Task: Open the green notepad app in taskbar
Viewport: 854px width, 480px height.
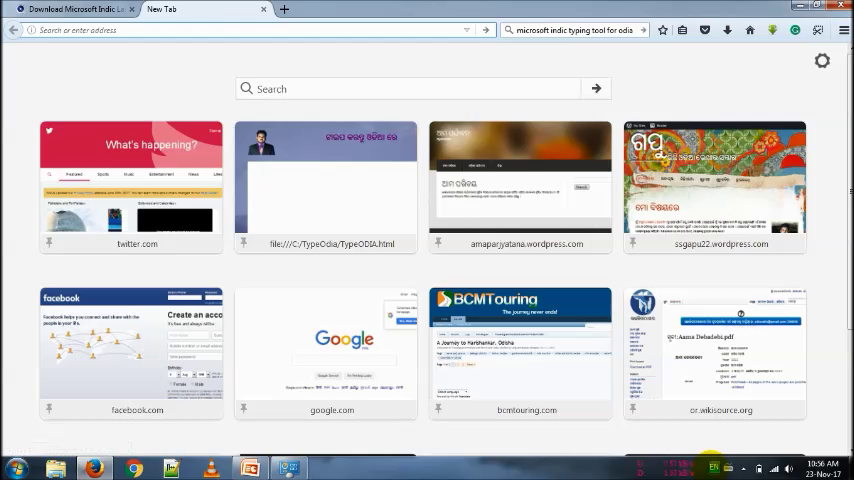Action: click(x=172, y=469)
